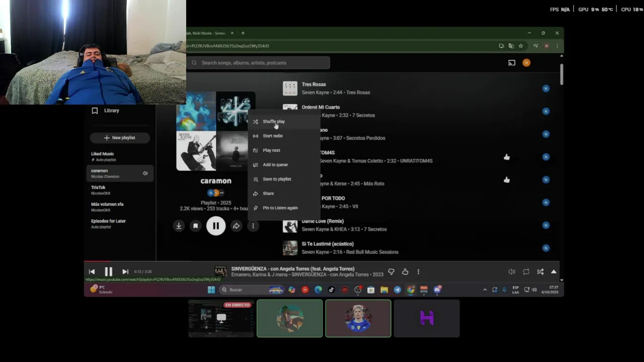644x362 pixels.
Task: Skip to previous track in player bar
Action: pyautogui.click(x=92, y=271)
